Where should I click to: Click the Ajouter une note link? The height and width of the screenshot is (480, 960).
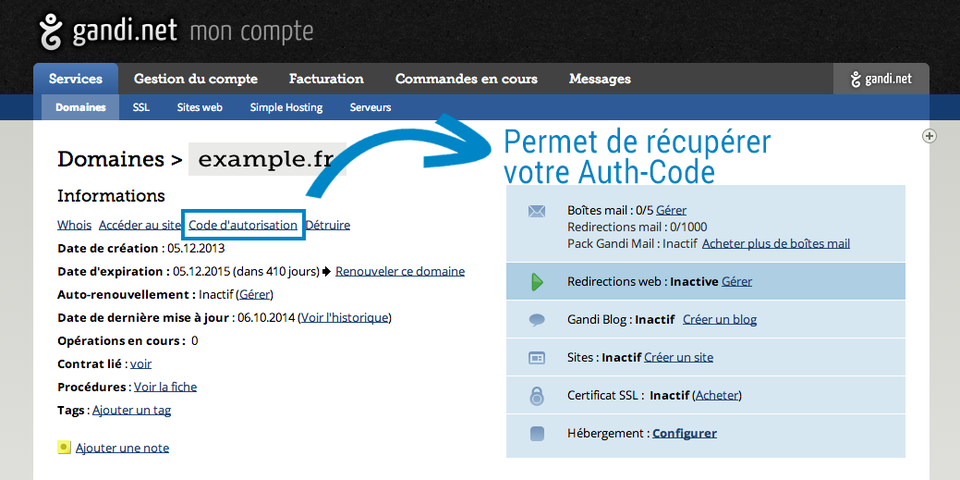point(122,448)
